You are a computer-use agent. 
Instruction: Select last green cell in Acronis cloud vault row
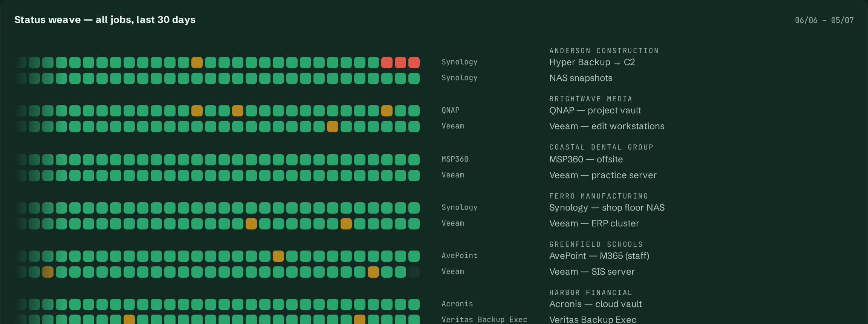tap(414, 304)
